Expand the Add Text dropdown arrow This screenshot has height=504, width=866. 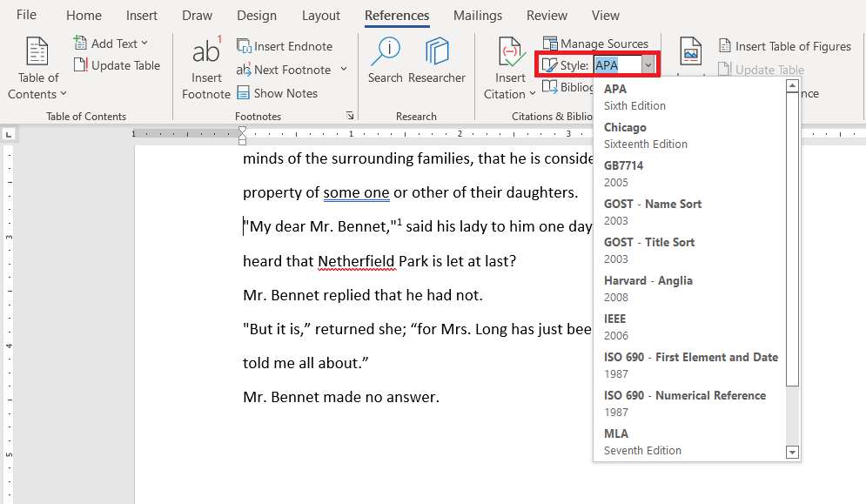144,43
